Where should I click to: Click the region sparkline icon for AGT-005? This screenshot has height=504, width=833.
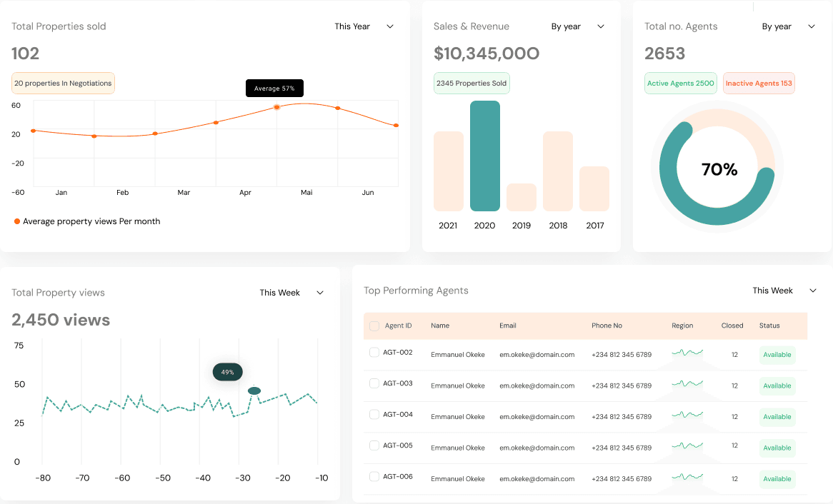pyautogui.click(x=687, y=445)
